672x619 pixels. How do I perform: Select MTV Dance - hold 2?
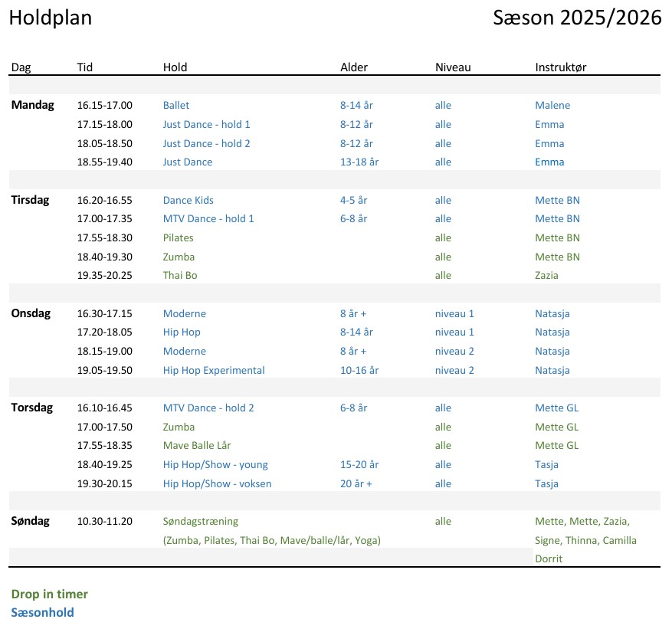[x=208, y=408]
